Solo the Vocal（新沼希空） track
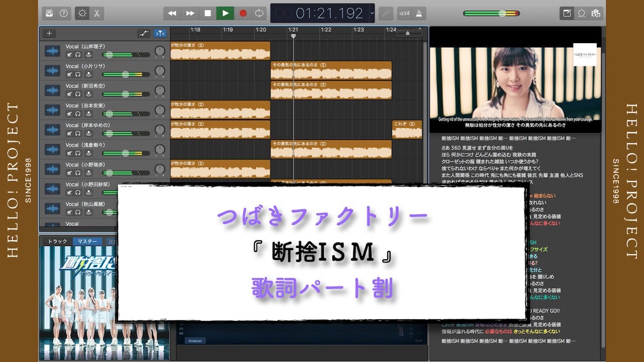The width and height of the screenshot is (644, 362). pos(78,94)
